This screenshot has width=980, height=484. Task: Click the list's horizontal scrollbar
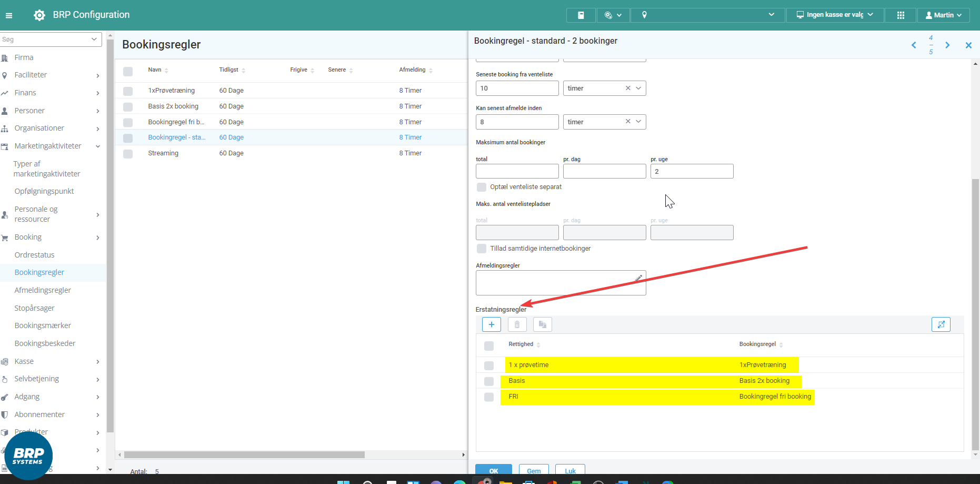(x=244, y=455)
